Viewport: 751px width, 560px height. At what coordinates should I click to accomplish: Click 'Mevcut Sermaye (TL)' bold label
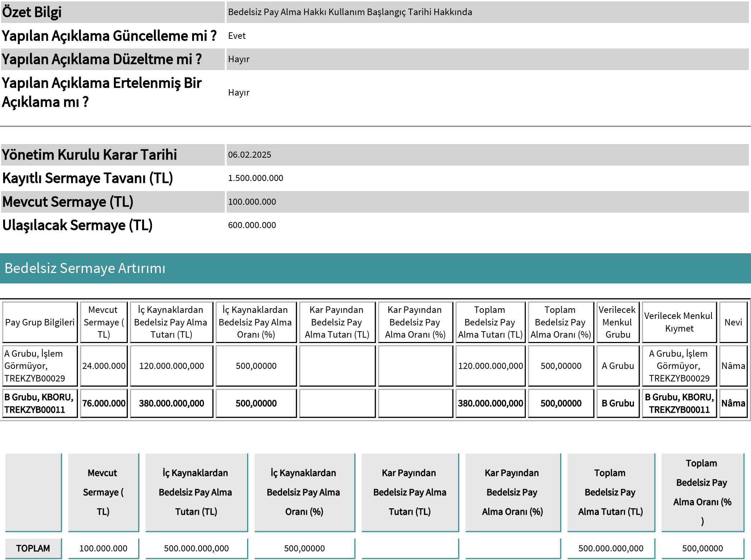tap(68, 202)
